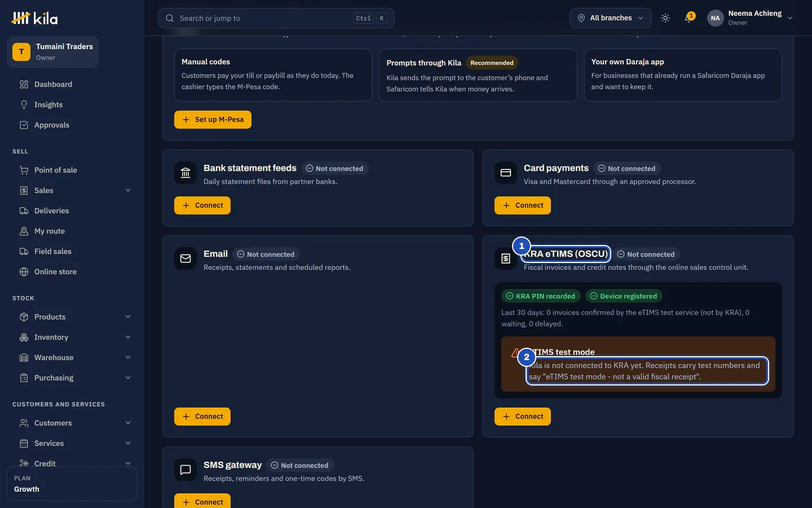Expand the Products submenu chevron
Screen dimensions: 812x508
[128, 317]
